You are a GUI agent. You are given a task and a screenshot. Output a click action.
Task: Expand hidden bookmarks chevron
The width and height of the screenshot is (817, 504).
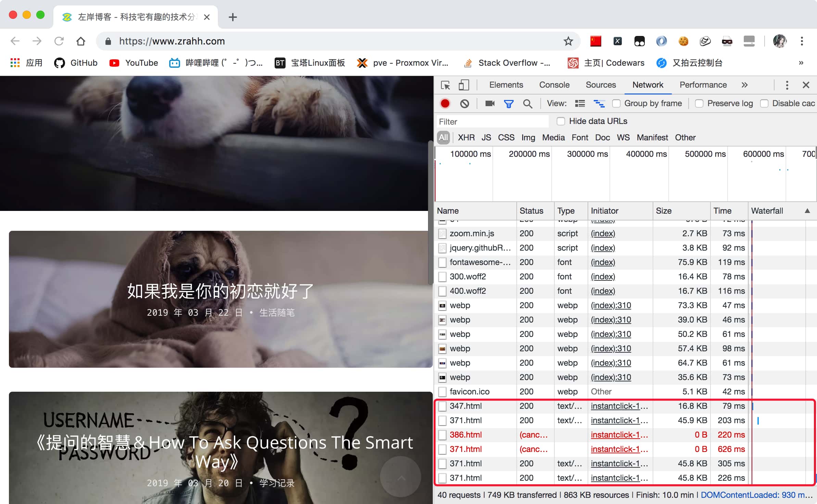(x=801, y=63)
